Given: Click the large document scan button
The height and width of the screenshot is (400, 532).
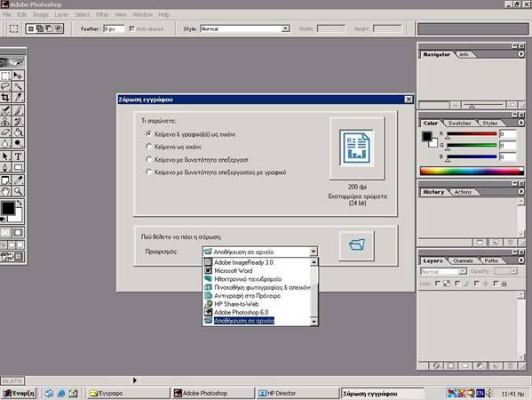Looking at the screenshot, I should pos(357,148).
